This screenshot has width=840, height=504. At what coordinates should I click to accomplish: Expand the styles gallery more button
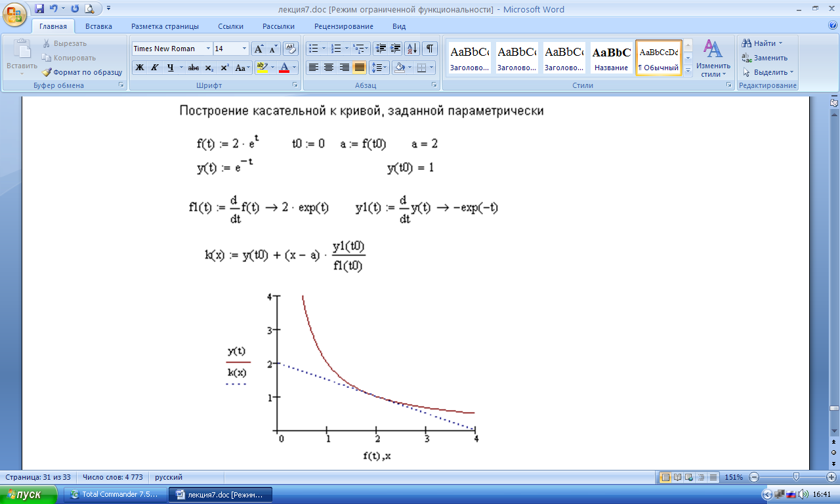click(688, 72)
